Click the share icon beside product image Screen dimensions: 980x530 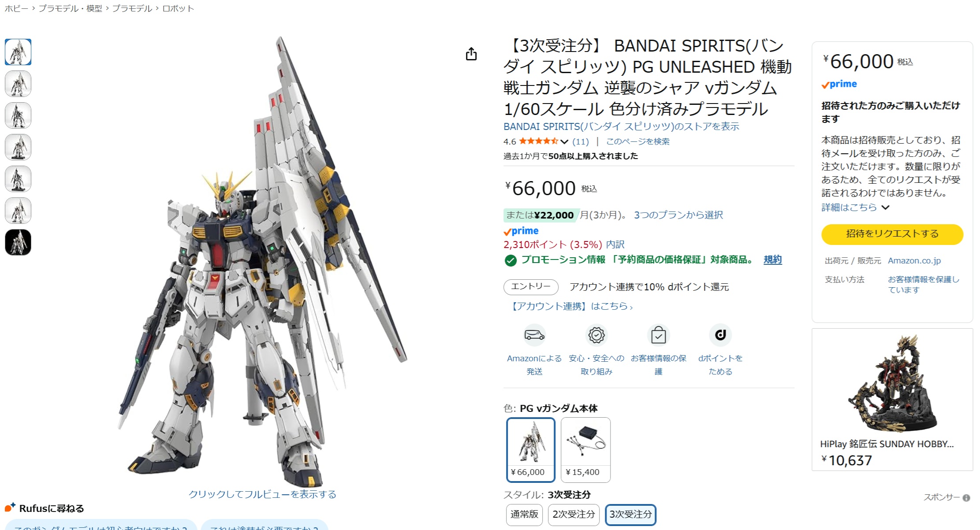(x=471, y=54)
